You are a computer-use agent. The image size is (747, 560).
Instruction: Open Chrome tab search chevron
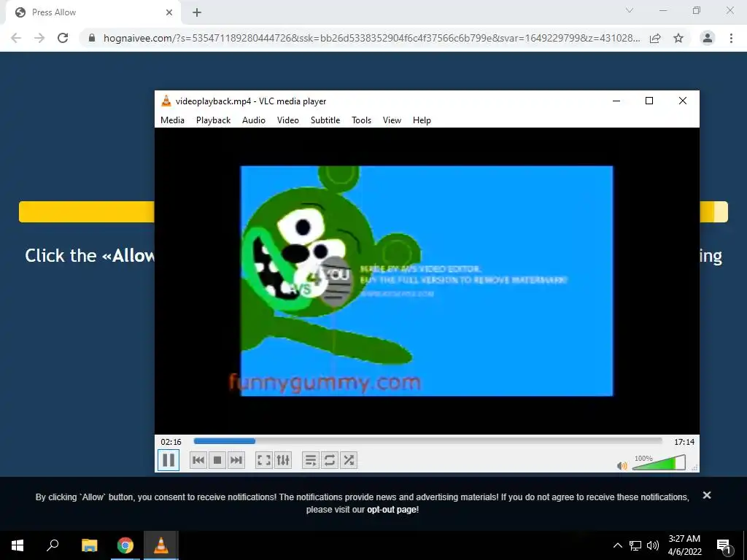coord(630,10)
